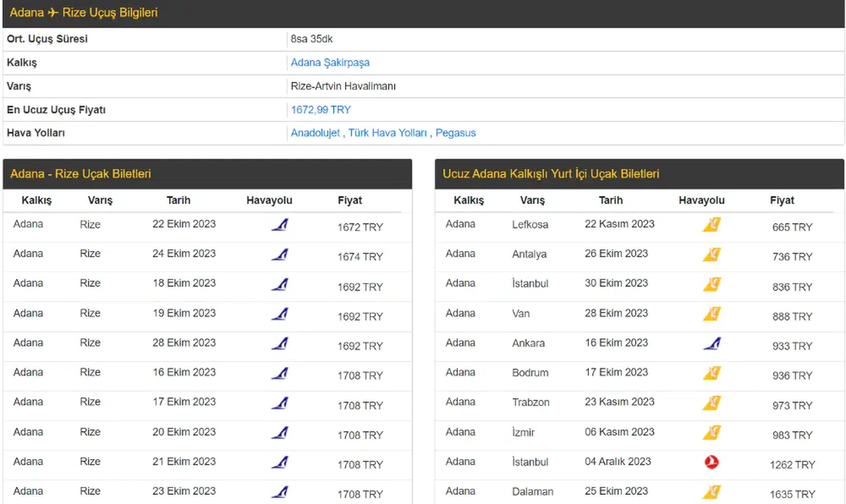
Task: Click the Tarih column header in the right table
Action: click(x=610, y=200)
